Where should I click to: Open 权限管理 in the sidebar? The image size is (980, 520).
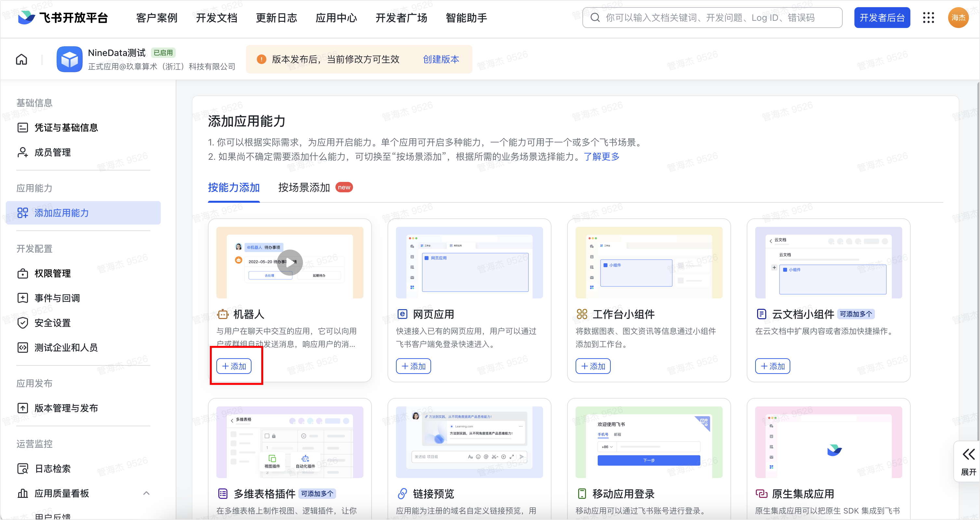coord(52,273)
